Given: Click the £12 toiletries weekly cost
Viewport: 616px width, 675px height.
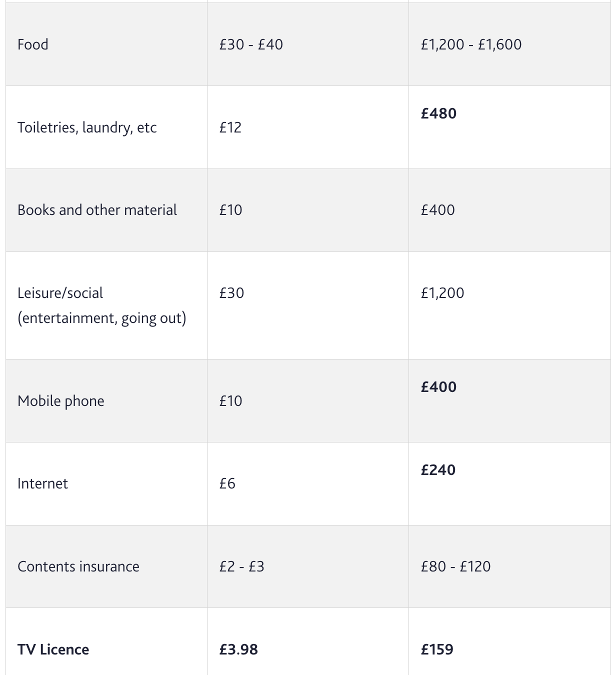Looking at the screenshot, I should pyautogui.click(x=230, y=127).
